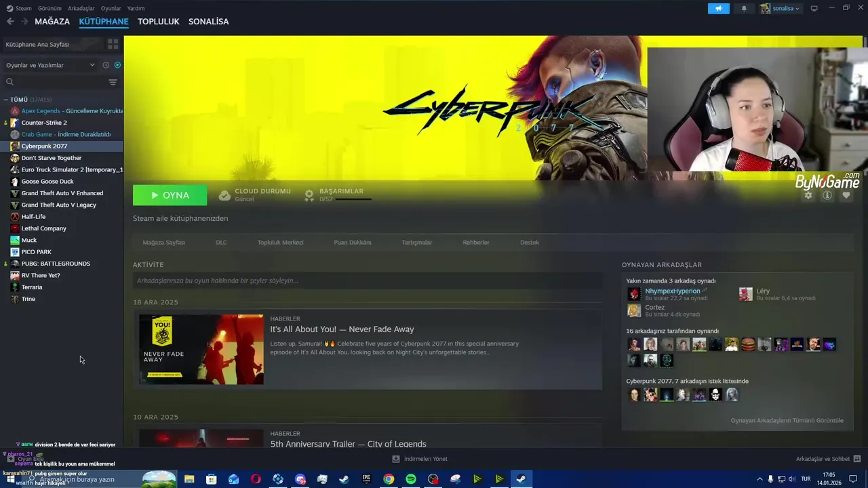Click the Steam announcements megaphone button
The height and width of the screenshot is (488, 868).
[x=718, y=8]
